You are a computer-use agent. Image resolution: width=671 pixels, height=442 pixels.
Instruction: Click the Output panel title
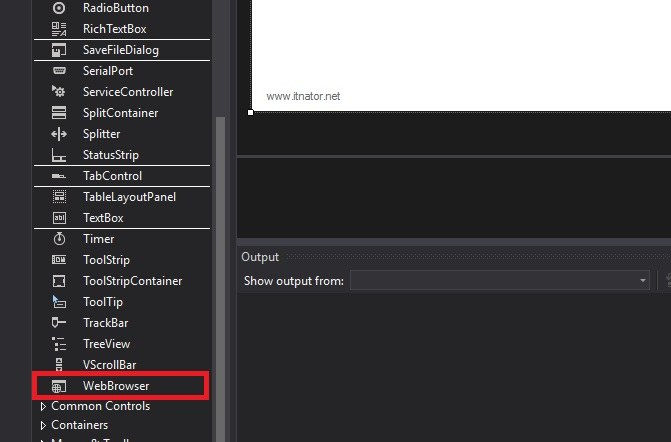point(260,257)
